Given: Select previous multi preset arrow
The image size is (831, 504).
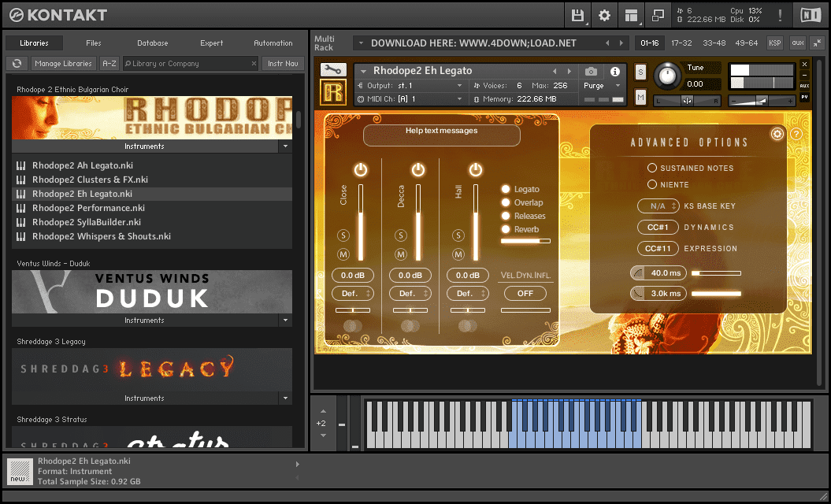Looking at the screenshot, I should (x=607, y=43).
